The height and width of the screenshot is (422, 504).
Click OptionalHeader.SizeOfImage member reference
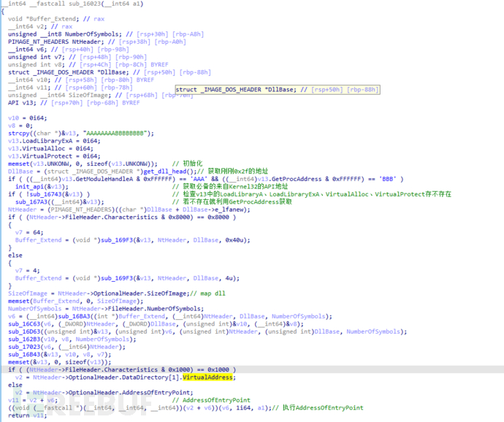tap(140, 294)
